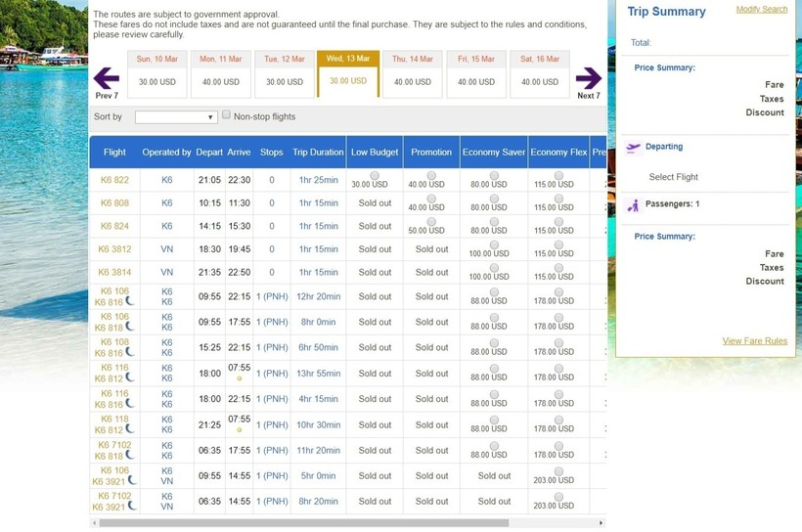
Task: Open the Sort by dropdown
Action: coord(176,117)
